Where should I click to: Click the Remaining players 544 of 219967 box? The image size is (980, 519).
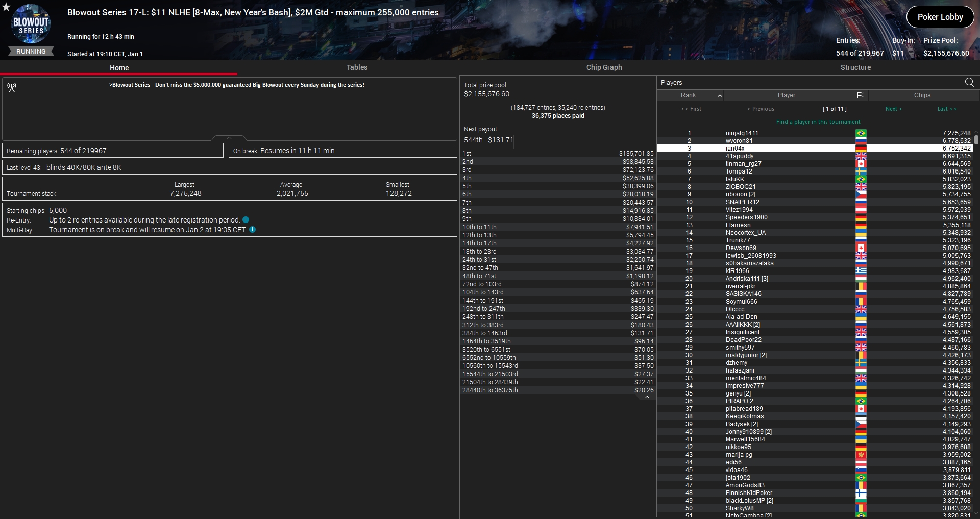(x=113, y=151)
